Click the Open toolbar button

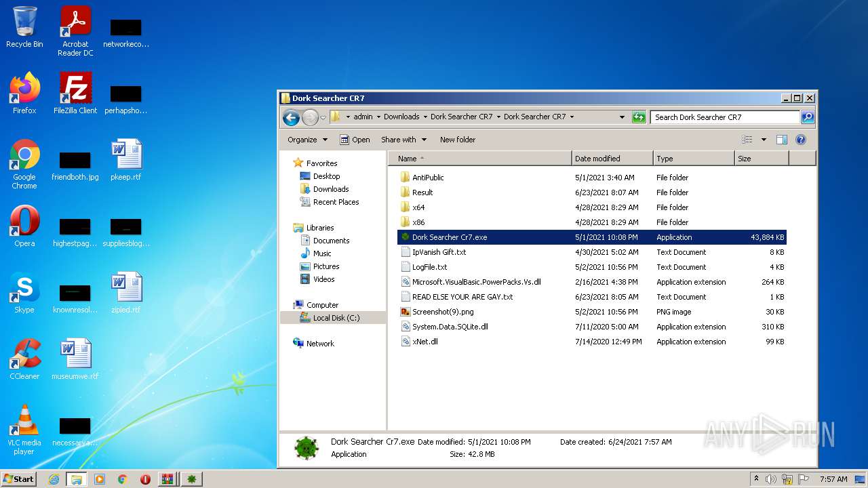355,140
